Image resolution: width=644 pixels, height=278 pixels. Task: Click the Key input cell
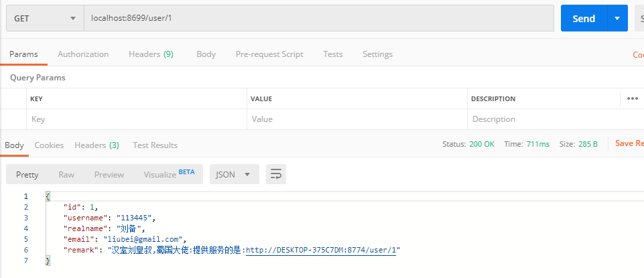137,119
